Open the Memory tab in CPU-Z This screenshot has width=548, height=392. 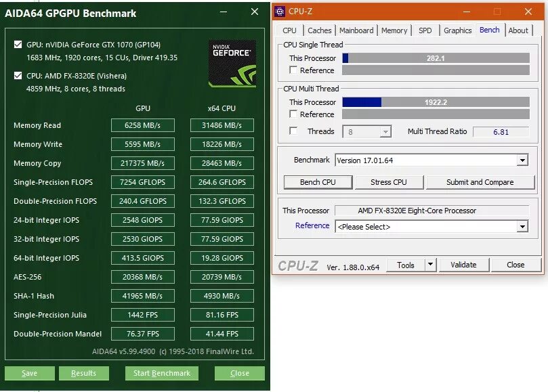[394, 30]
